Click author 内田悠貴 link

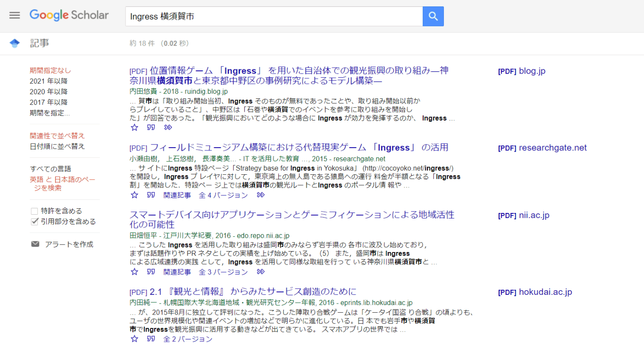coord(143,92)
